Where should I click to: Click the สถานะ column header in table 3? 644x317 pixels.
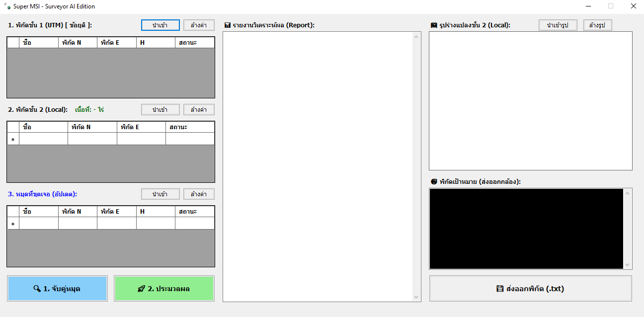pos(195,212)
